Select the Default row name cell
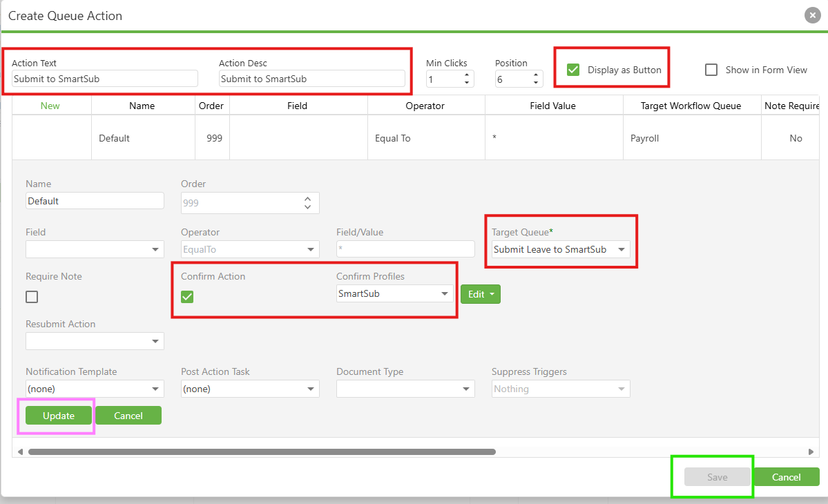Image resolution: width=828 pixels, height=504 pixels. point(143,138)
